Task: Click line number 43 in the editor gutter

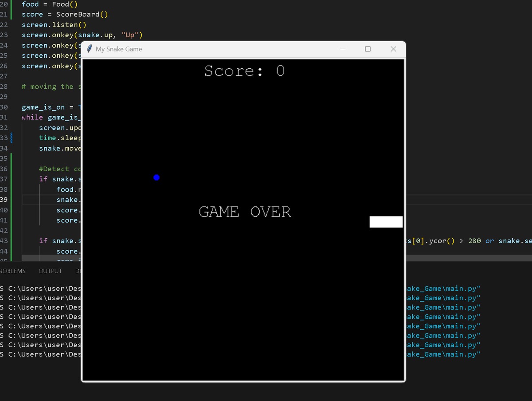Action: point(4,241)
